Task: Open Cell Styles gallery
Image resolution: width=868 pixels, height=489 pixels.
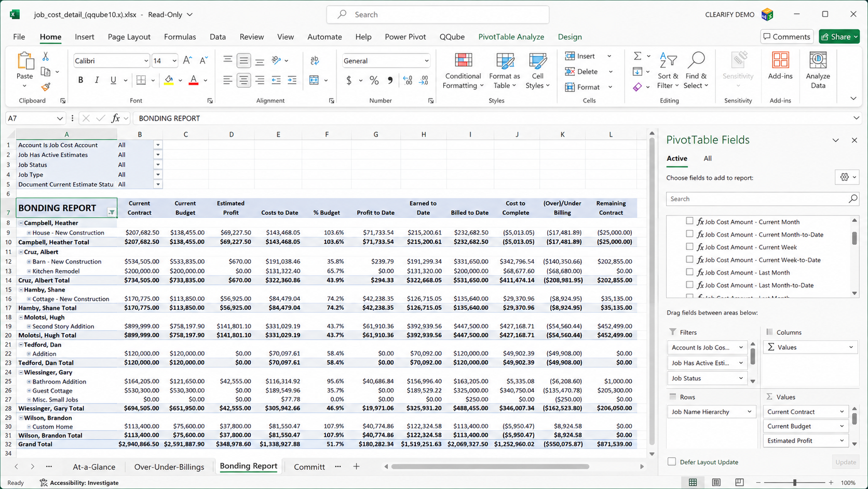Action: 538,71
